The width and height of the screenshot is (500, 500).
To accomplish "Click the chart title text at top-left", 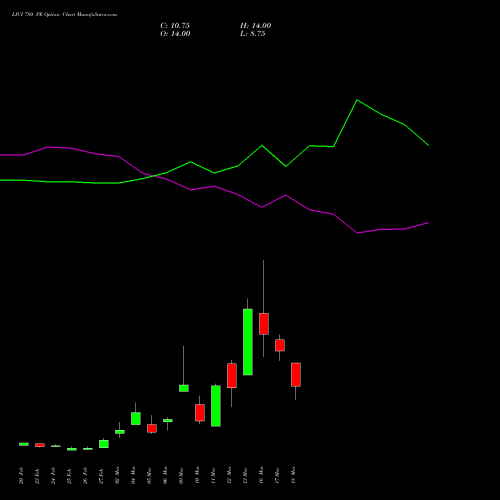I will coord(64,15).
